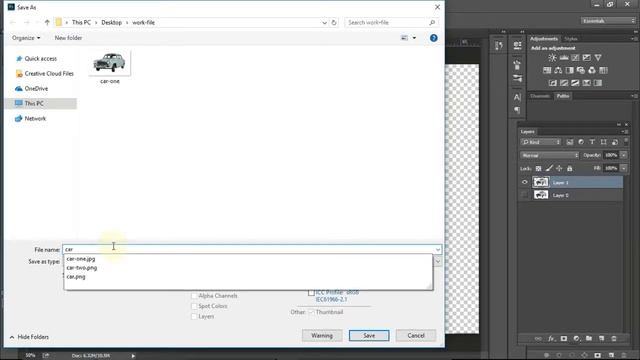Check the Spot Colors option
Viewport: 640px width, 360px height.
tap(194, 306)
